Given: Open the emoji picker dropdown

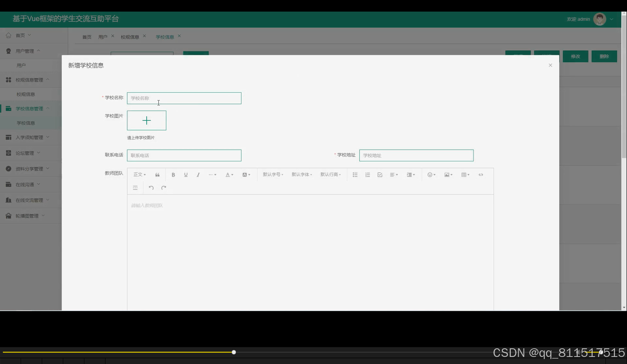Looking at the screenshot, I should click(431, 175).
